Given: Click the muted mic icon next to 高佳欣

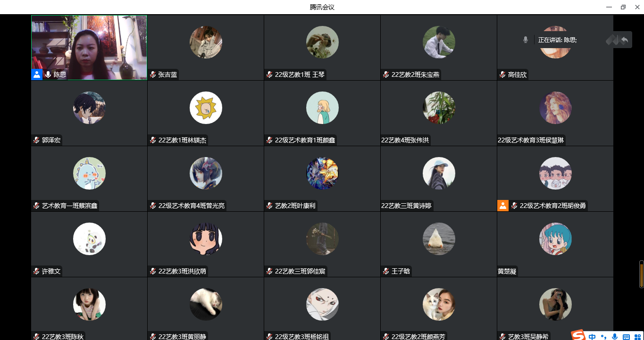Looking at the screenshot, I should 502,75.
